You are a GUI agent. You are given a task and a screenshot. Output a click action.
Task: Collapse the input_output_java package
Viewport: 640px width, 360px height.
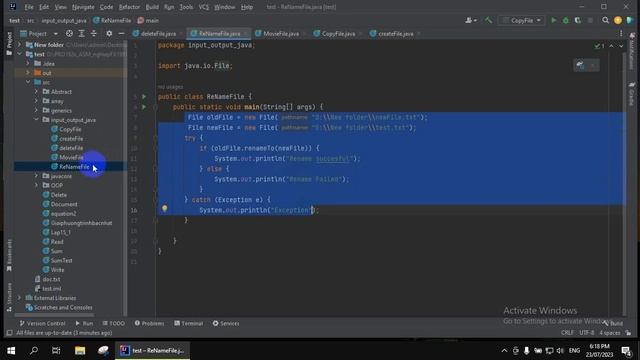tap(36, 120)
